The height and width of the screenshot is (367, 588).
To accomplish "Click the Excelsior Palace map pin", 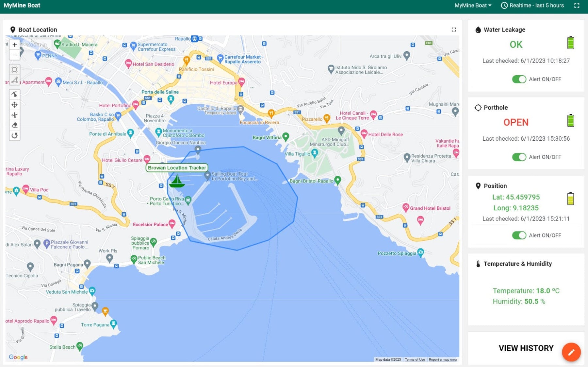I will (x=172, y=224).
